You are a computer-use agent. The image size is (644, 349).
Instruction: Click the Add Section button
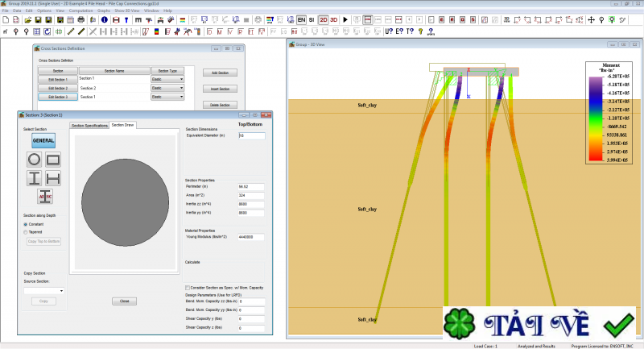(x=220, y=73)
